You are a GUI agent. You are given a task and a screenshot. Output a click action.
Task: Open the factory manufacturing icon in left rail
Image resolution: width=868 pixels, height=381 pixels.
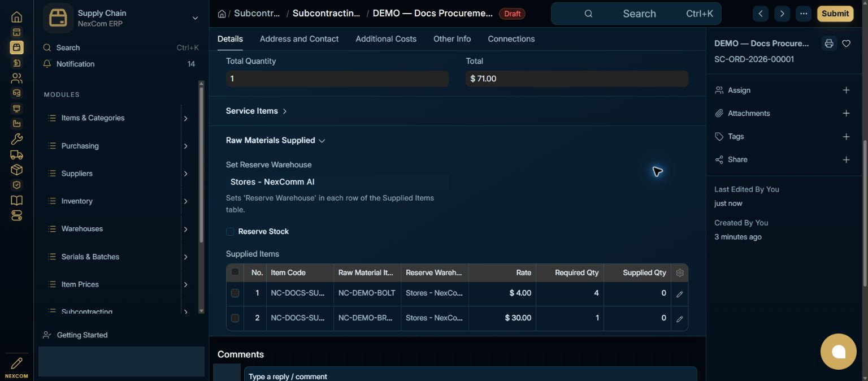[16, 124]
